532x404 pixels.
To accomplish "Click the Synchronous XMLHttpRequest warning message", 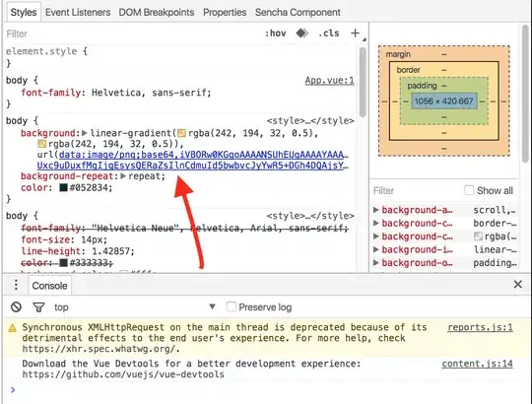I will (225, 338).
